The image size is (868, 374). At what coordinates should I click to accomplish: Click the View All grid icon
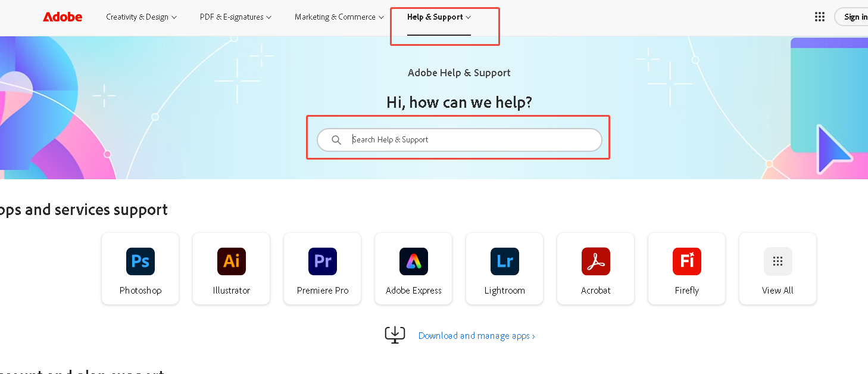[778, 261]
